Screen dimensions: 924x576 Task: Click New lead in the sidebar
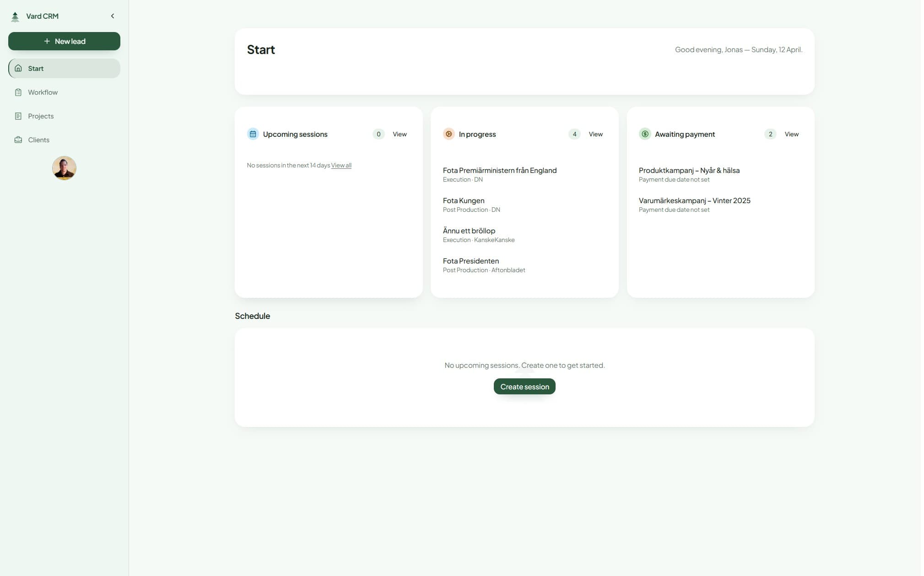pos(64,41)
